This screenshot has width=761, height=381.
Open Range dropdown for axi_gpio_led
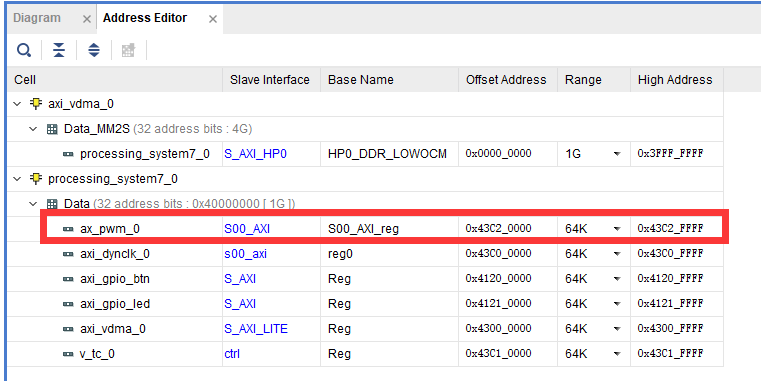617,304
